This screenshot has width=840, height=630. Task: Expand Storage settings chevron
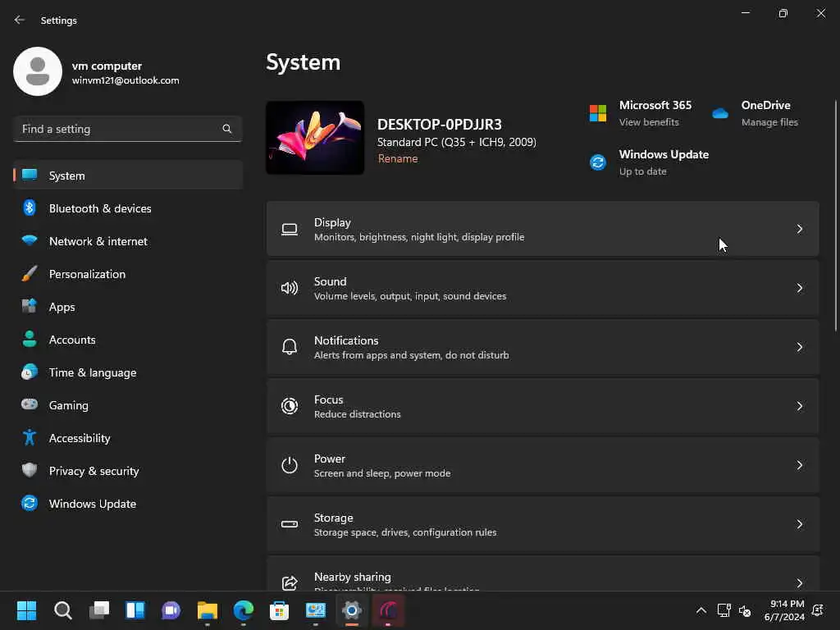click(x=799, y=524)
